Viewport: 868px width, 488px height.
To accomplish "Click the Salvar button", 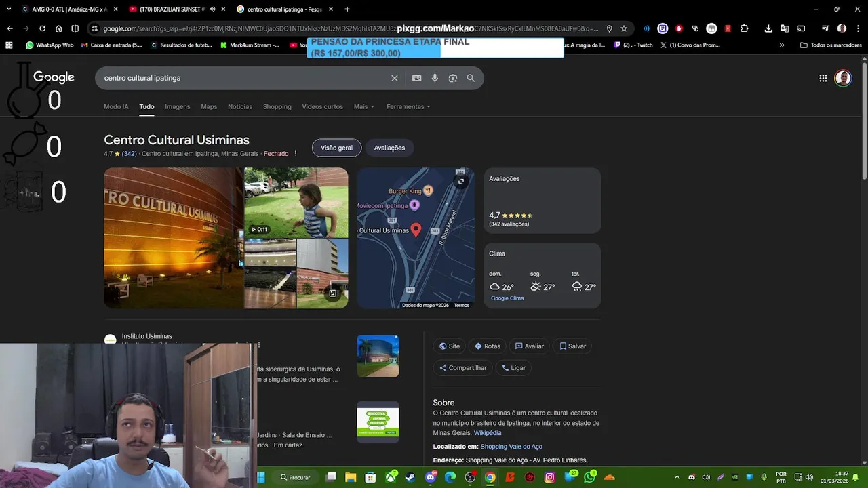I will click(573, 346).
